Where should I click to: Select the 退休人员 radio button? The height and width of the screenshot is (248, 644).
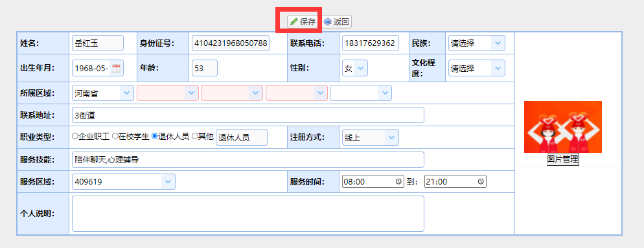tap(155, 136)
